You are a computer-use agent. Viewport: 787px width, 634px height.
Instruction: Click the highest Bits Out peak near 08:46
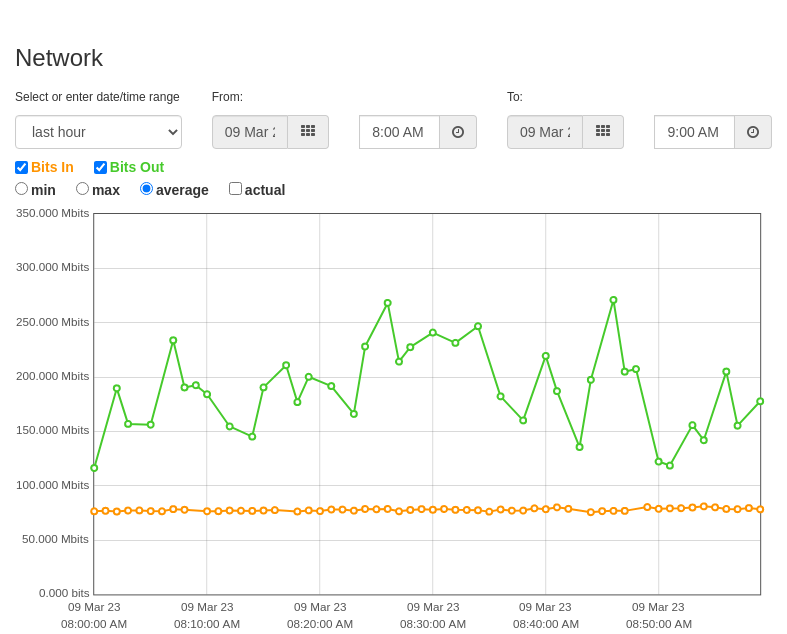(x=613, y=300)
